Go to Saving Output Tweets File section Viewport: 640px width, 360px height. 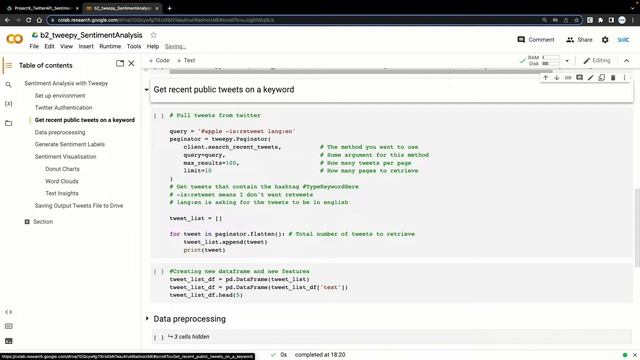tap(79, 206)
